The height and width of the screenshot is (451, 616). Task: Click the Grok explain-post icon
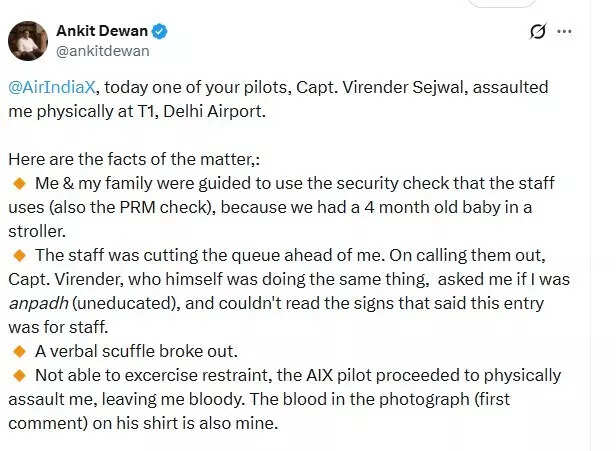coord(539,31)
